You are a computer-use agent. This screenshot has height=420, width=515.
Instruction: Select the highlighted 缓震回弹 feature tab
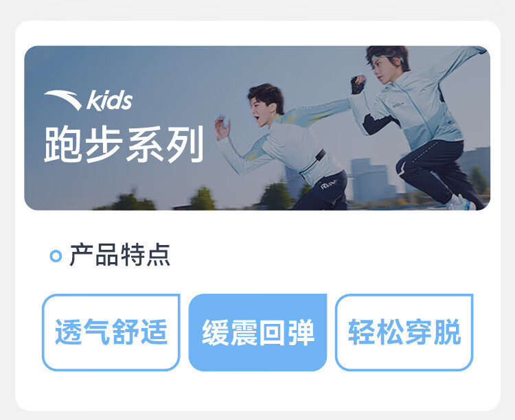click(257, 332)
